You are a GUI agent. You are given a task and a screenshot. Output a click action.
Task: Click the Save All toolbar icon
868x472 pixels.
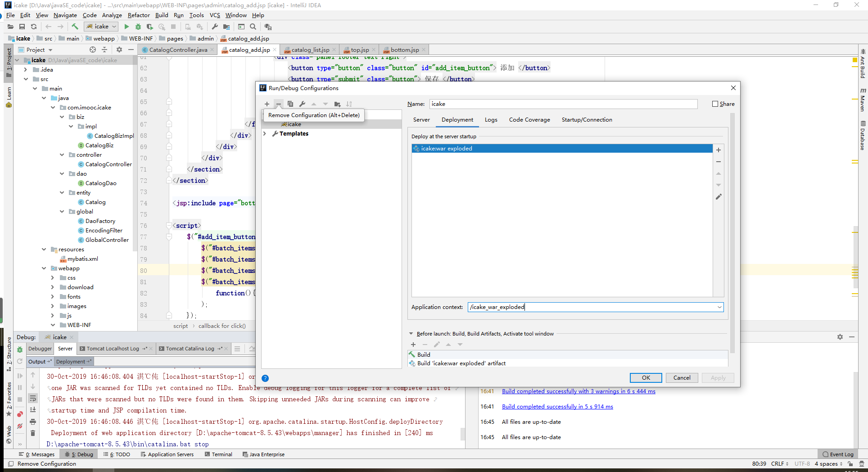(x=22, y=27)
